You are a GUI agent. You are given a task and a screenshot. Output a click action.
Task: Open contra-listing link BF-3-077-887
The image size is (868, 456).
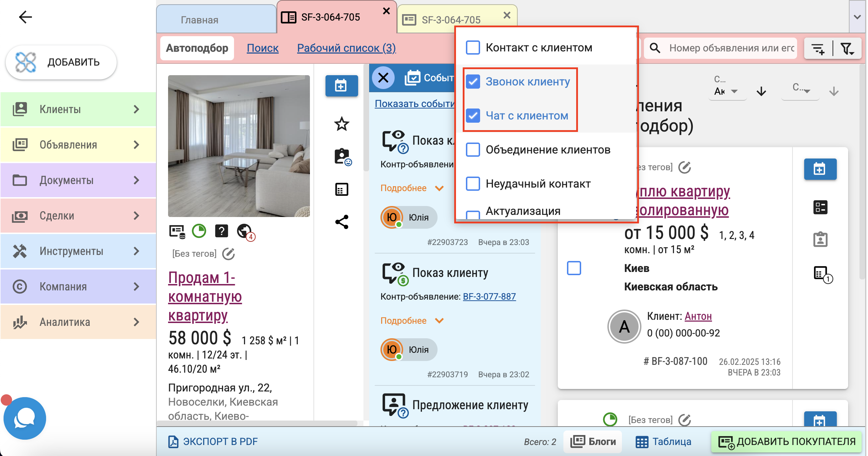click(x=489, y=296)
